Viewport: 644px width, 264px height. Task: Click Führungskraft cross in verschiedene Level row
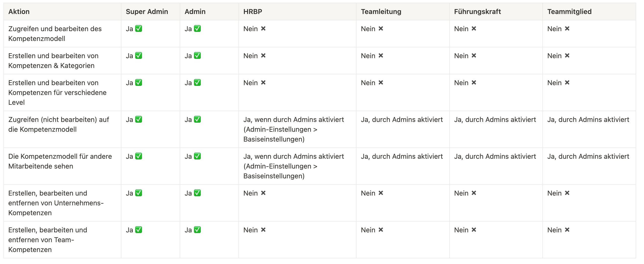[474, 83]
